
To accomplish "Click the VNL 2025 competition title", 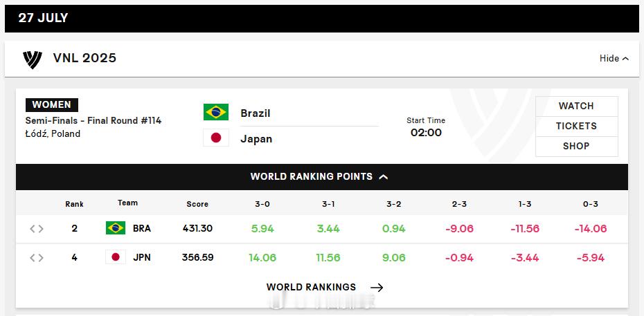I will (x=84, y=58).
